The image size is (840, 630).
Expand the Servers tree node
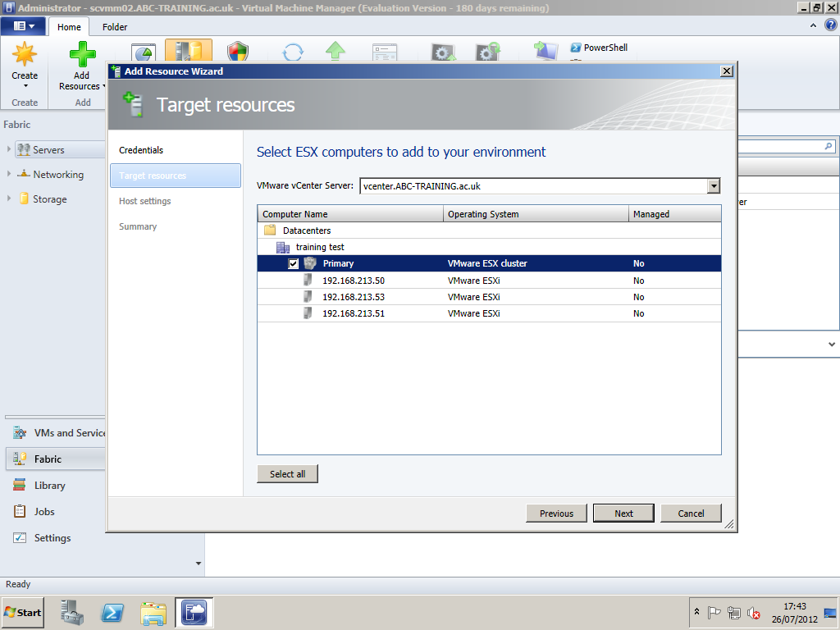point(8,149)
